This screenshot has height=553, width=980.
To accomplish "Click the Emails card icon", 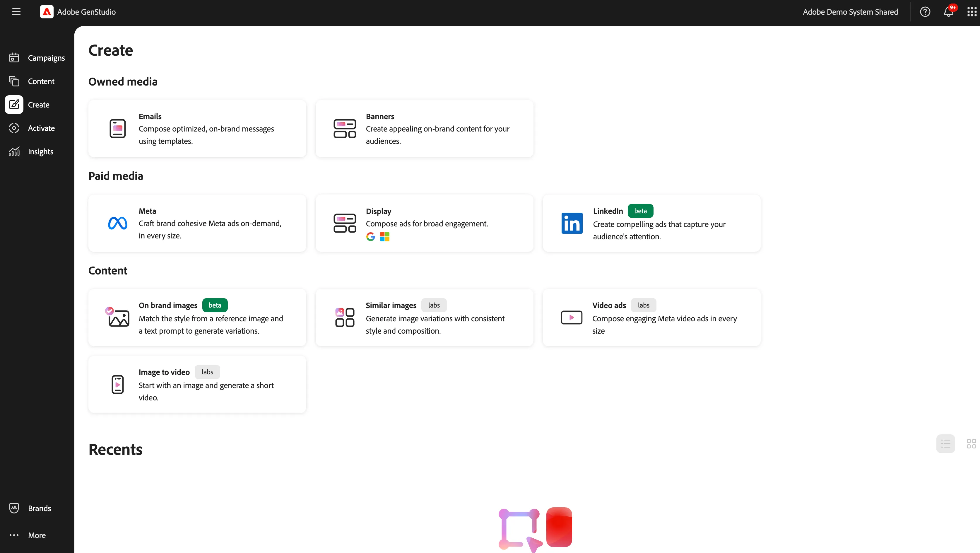I will point(117,129).
